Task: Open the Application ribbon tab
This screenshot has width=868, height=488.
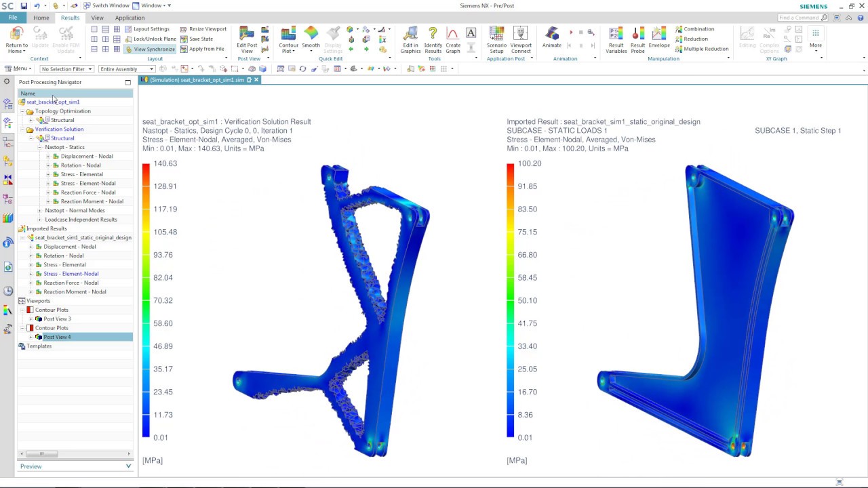Action: click(x=130, y=18)
